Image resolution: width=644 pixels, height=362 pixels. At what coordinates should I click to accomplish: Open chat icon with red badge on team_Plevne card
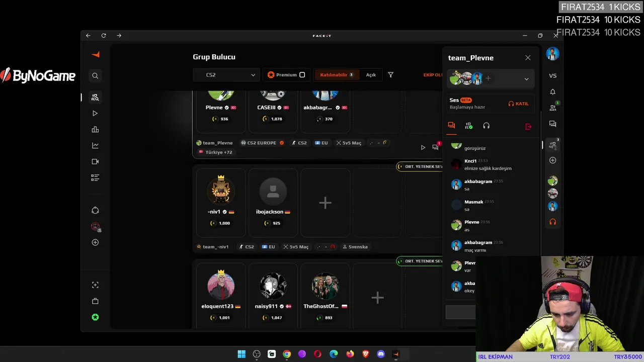pyautogui.click(x=436, y=147)
